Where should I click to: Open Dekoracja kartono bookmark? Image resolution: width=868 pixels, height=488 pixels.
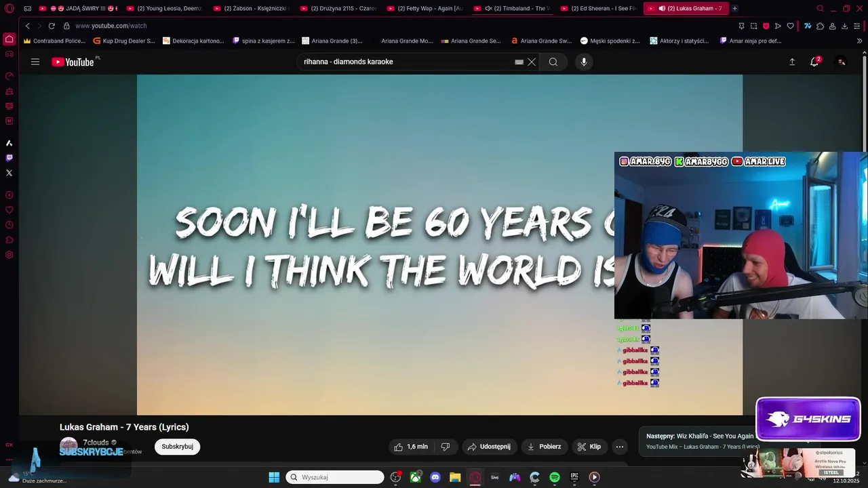point(193,41)
